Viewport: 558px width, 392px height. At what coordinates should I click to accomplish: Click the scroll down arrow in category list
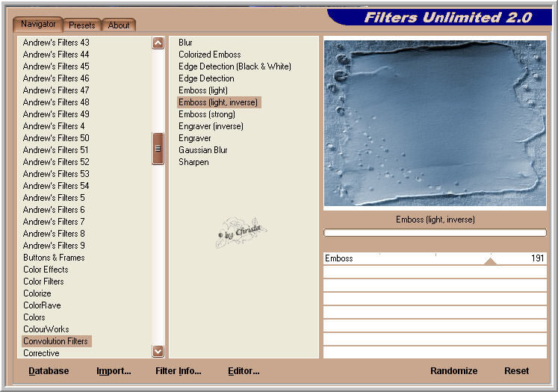pos(158,352)
